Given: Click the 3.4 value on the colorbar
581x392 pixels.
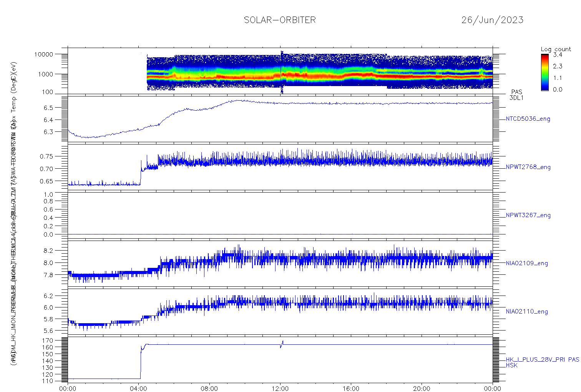Looking at the screenshot, I should [x=558, y=55].
